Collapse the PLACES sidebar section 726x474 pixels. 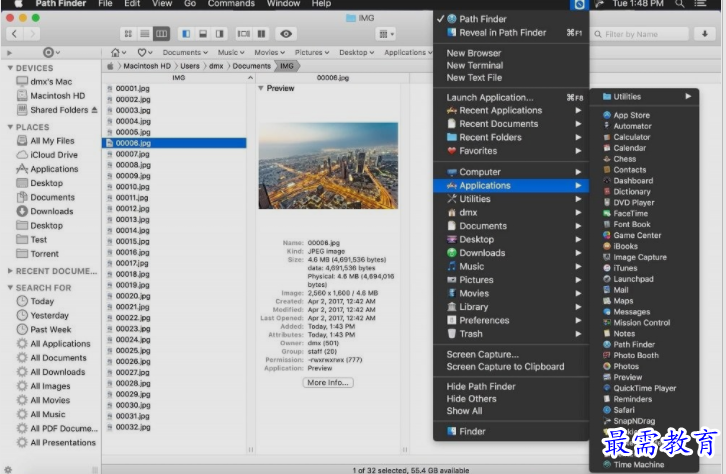click(10, 127)
